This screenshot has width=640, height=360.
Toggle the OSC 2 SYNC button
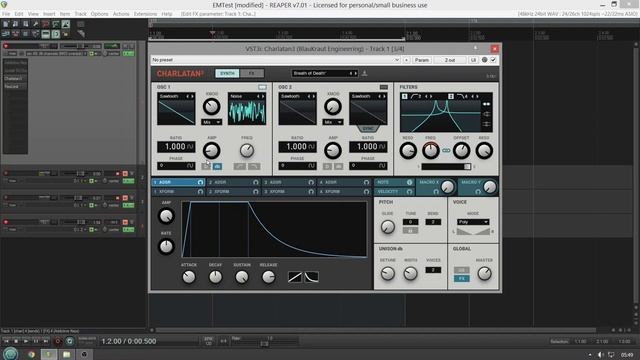click(x=368, y=129)
